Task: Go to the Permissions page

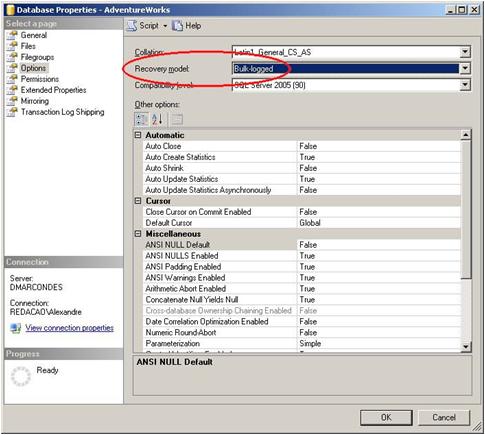Action: point(40,79)
